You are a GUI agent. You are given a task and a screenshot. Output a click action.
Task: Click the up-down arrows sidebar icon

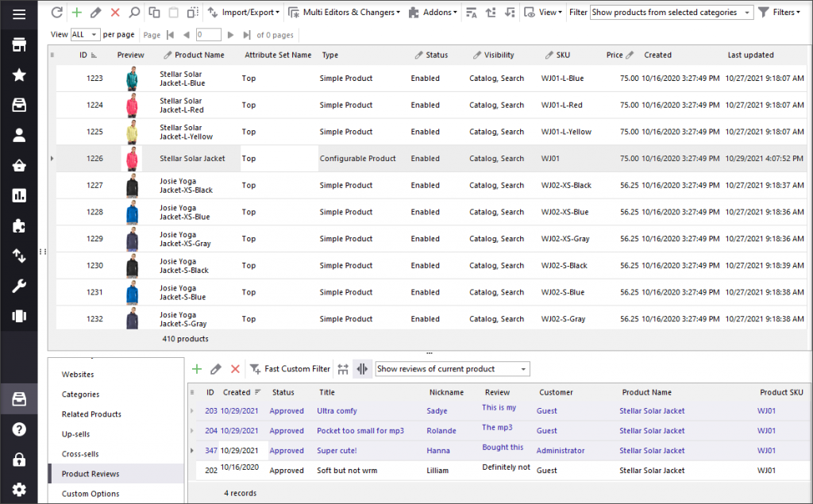19,256
